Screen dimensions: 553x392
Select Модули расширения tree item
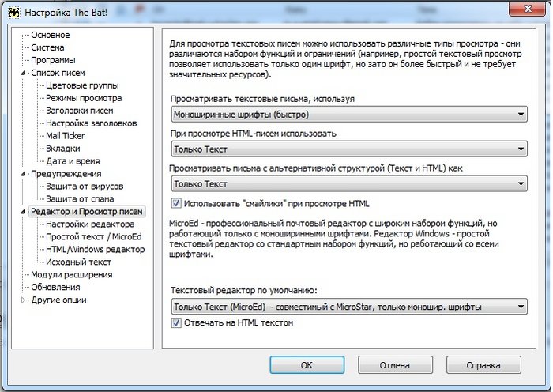click(x=72, y=275)
